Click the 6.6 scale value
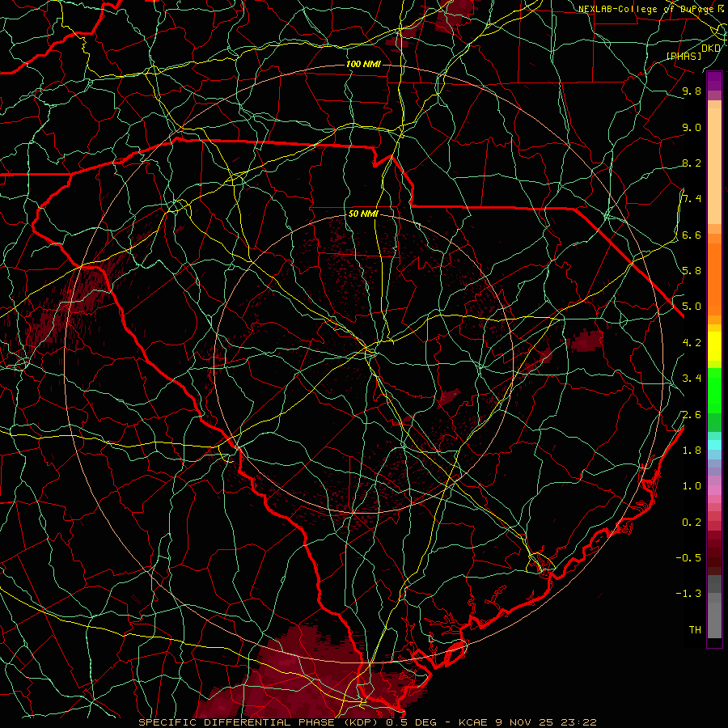The image size is (728, 728). (692, 235)
